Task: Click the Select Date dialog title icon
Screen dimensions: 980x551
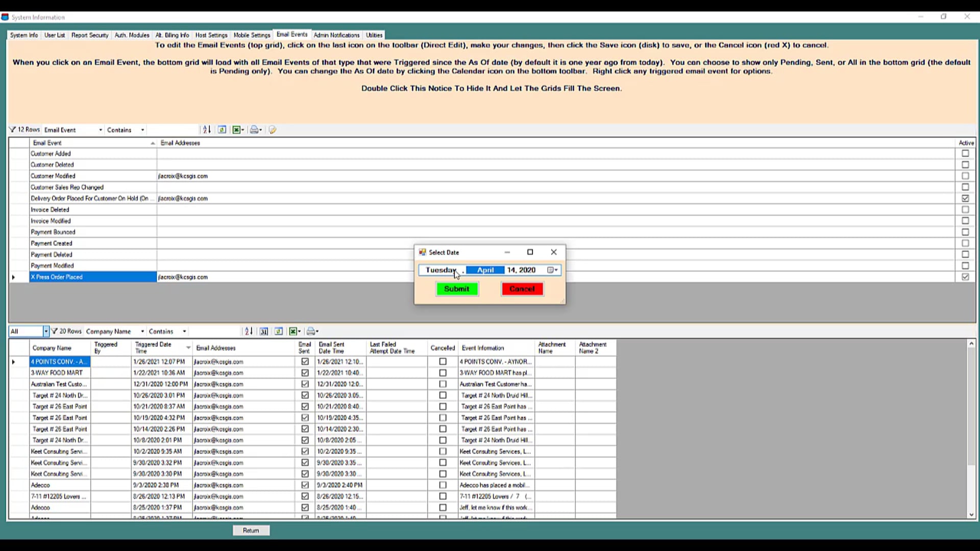Action: (422, 252)
